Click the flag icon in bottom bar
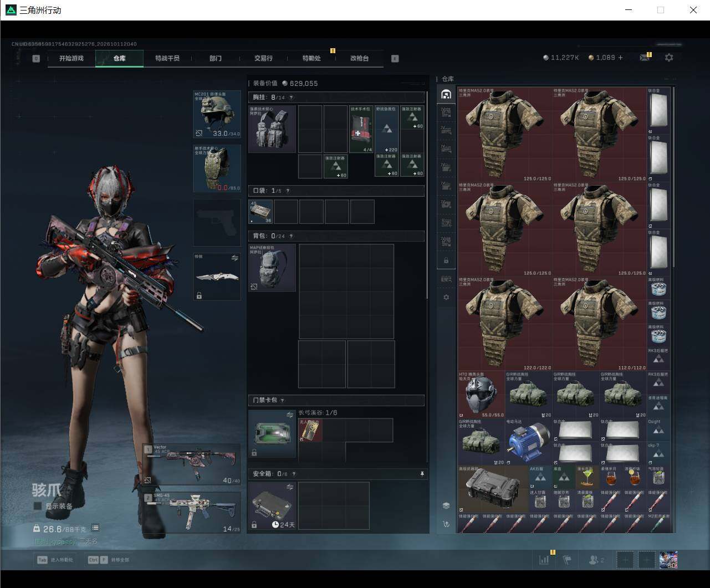 pos(567,560)
